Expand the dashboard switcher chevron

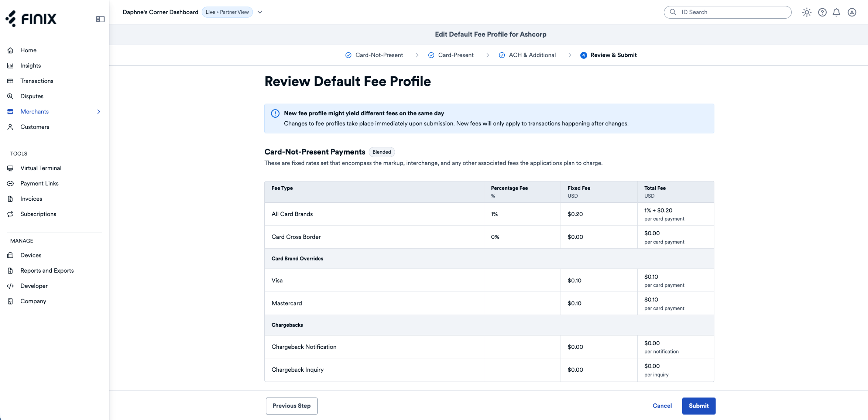point(260,12)
